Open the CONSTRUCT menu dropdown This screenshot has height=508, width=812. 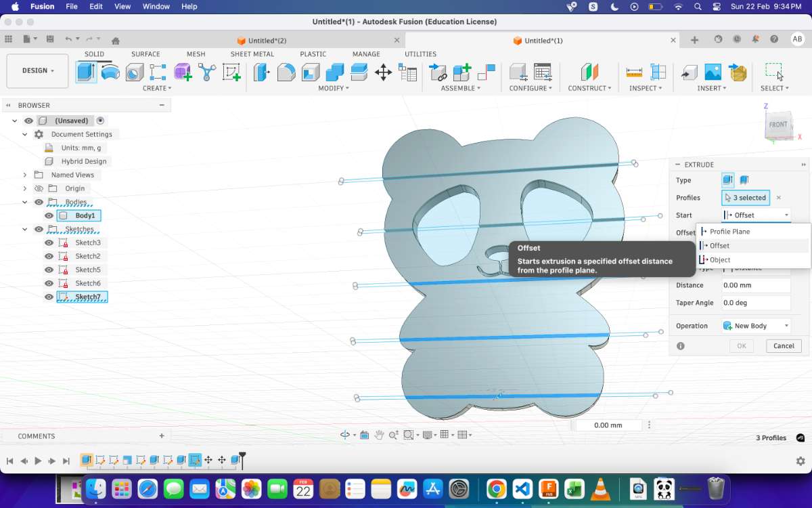point(589,88)
